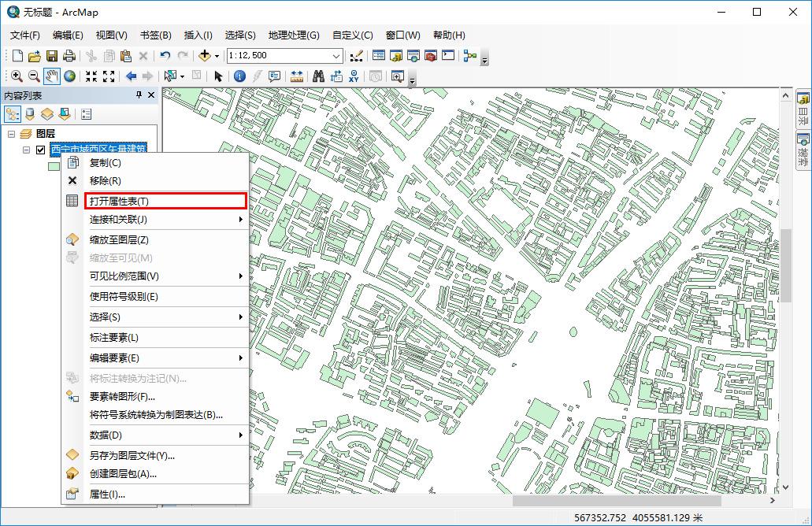
Task: Click the Go To XY icon
Action: (354, 76)
